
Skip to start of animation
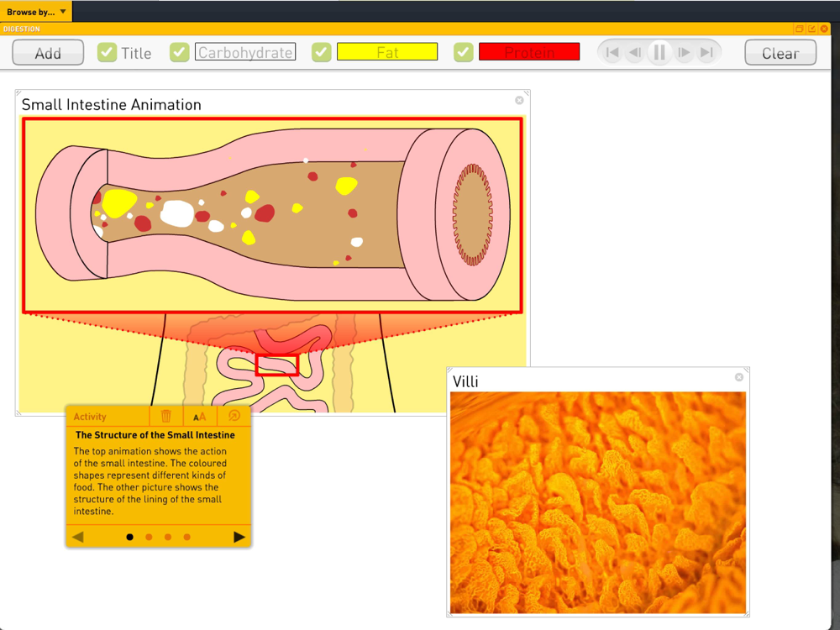pos(612,52)
